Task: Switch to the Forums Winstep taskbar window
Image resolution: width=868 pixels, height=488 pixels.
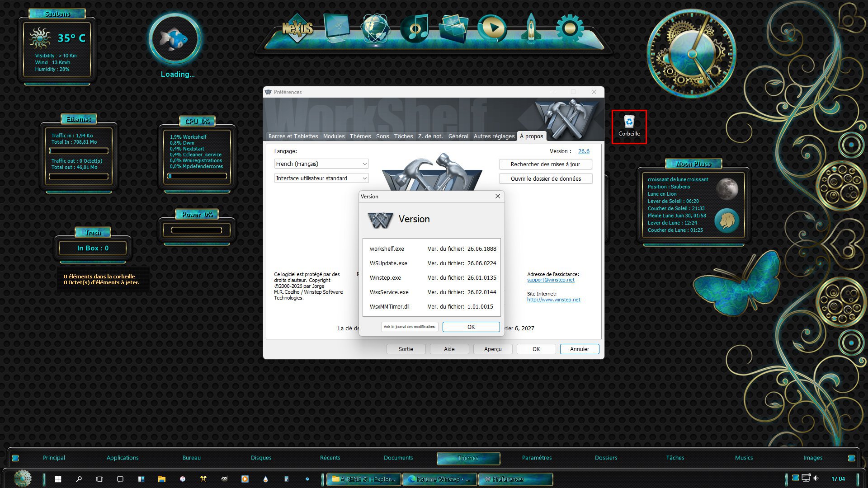Action: (439, 479)
